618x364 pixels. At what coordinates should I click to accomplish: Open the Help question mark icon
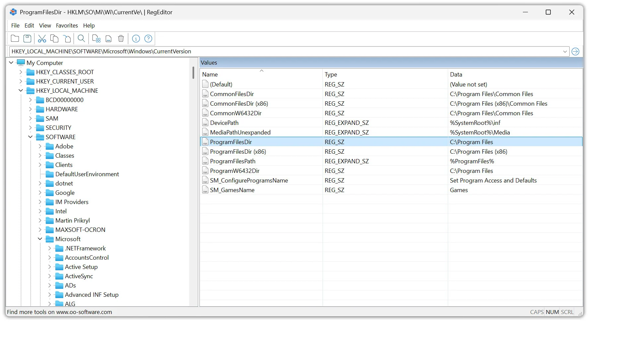coord(148,39)
